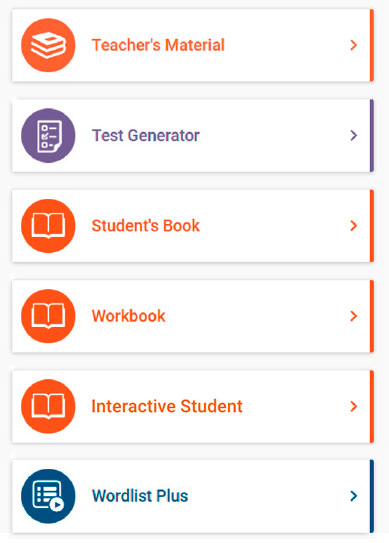Go to the Student's Book label
The height and width of the screenshot is (543, 389).
(146, 226)
